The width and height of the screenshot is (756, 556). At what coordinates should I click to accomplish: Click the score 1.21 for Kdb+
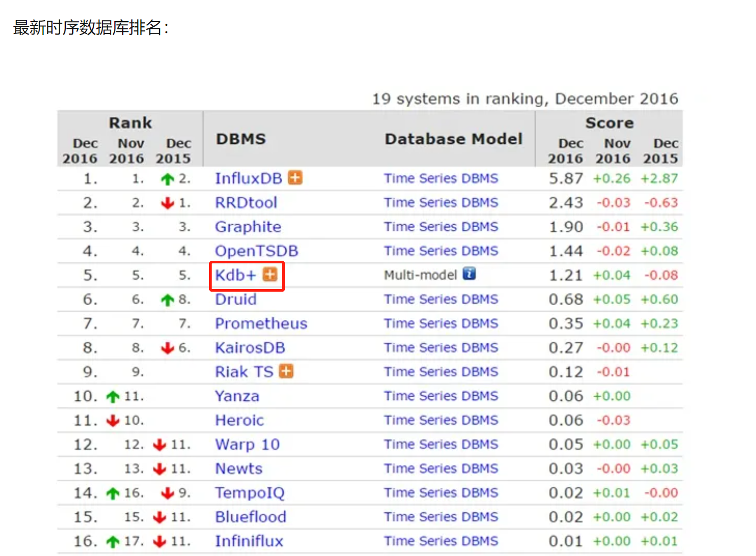click(566, 276)
